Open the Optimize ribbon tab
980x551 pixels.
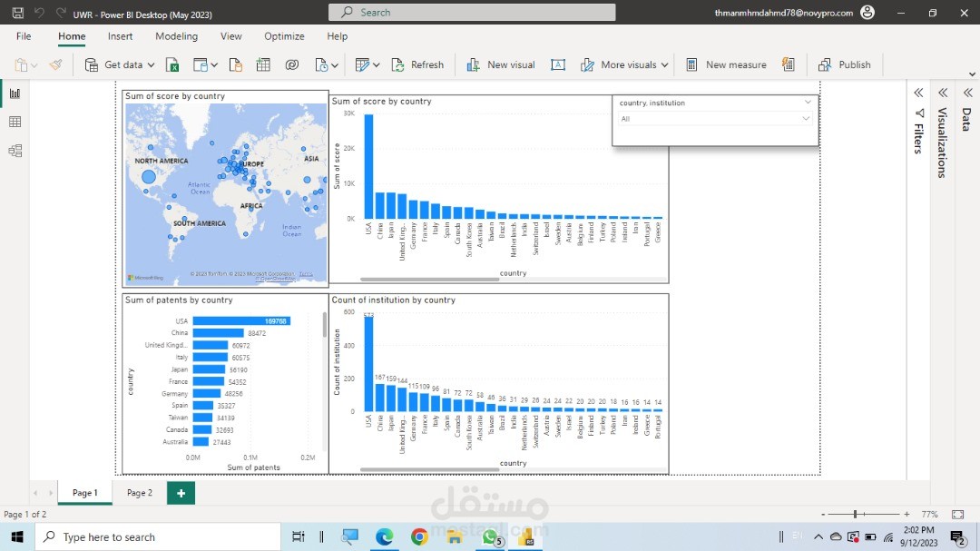(284, 36)
